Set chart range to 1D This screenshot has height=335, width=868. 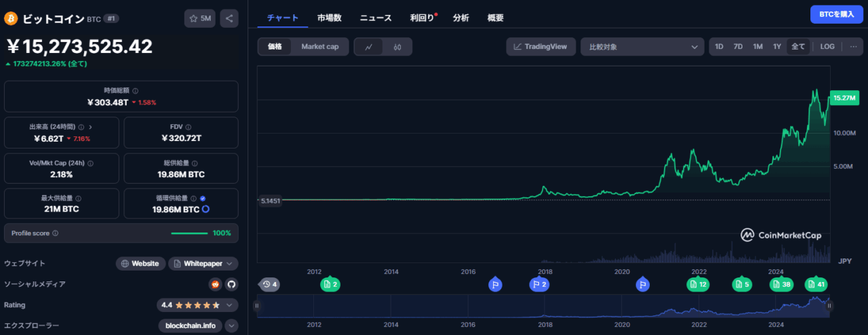[719, 47]
